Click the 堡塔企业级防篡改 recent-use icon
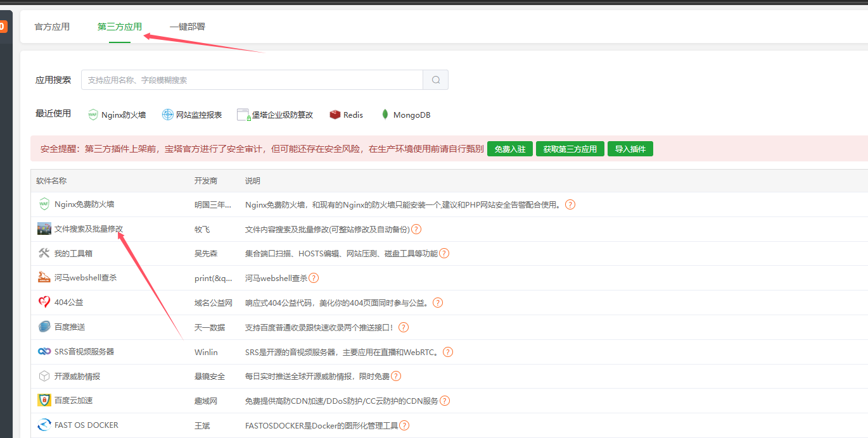Screen dimensions: 868x438 [243, 115]
